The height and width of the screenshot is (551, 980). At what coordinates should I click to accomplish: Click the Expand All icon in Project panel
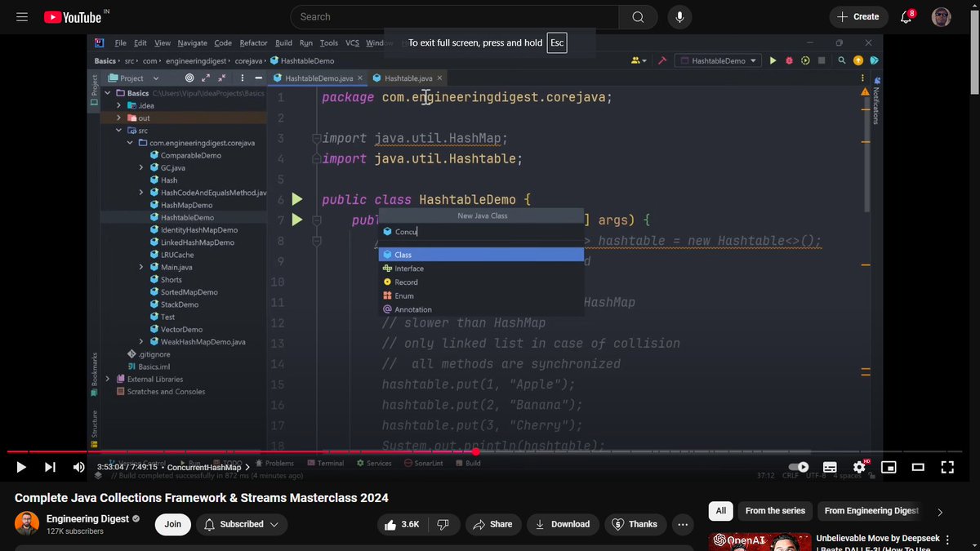pyautogui.click(x=207, y=78)
